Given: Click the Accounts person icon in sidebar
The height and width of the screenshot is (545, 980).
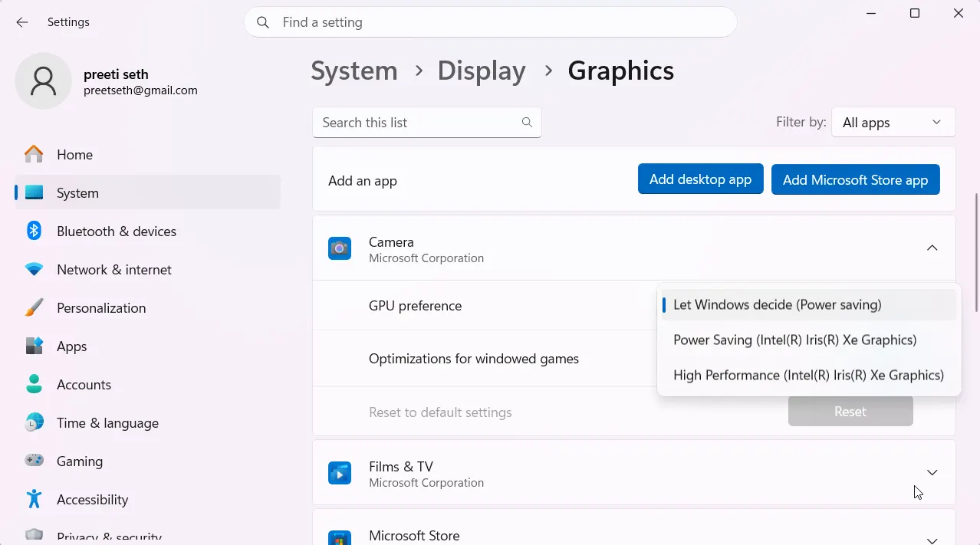Looking at the screenshot, I should [x=34, y=384].
